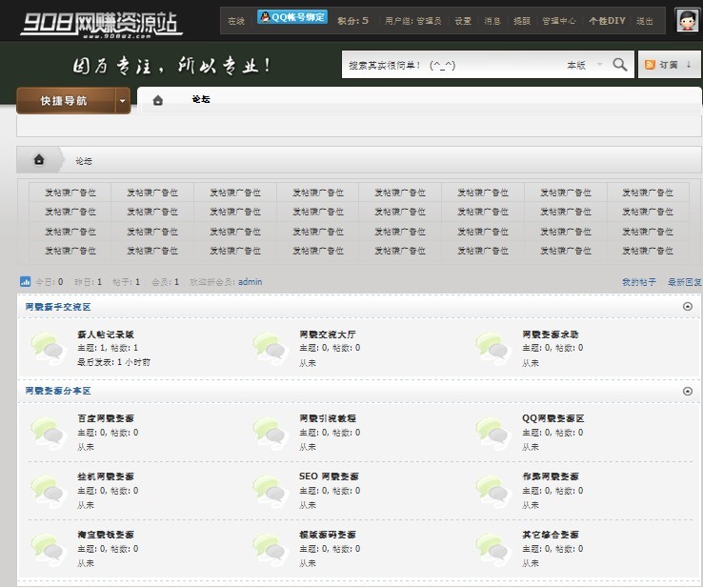Open 设置 in the top user bar
Viewport: 703px width, 588px height.
(463, 21)
